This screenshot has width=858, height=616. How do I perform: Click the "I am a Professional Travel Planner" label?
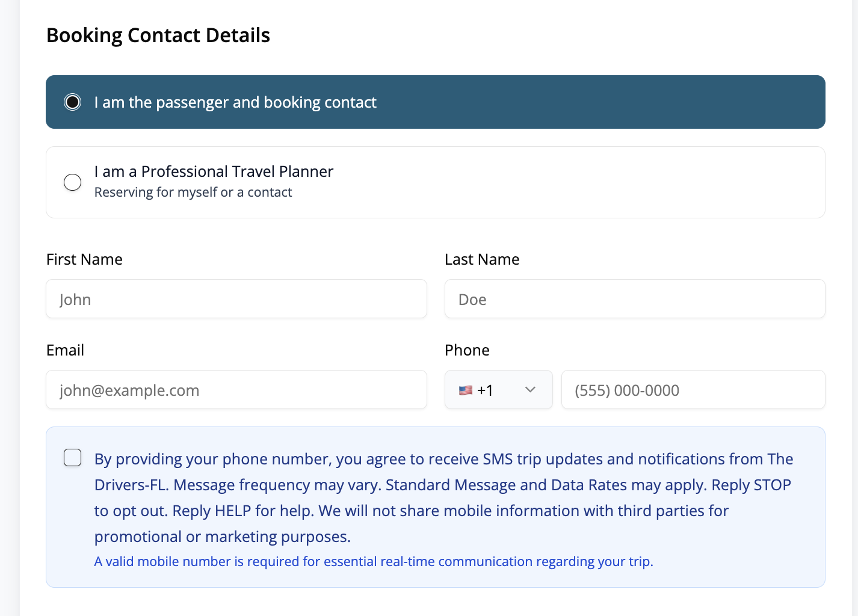(x=214, y=171)
